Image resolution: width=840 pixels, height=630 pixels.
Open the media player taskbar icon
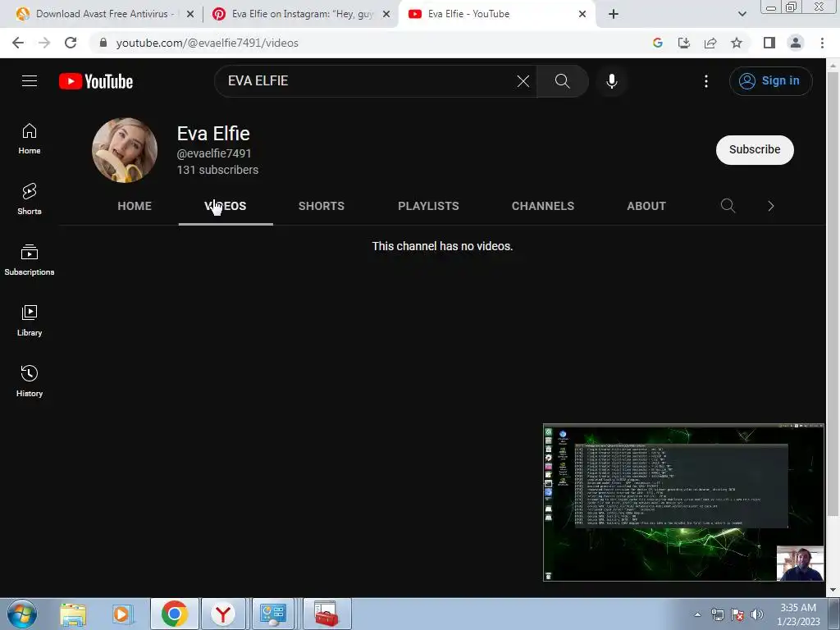coord(122,614)
